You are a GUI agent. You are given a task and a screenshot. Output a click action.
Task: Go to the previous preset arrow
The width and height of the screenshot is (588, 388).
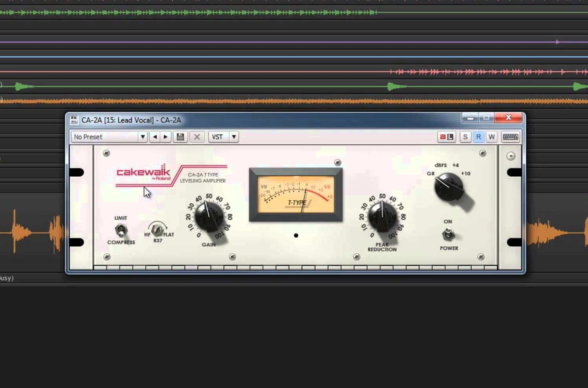pyautogui.click(x=155, y=137)
